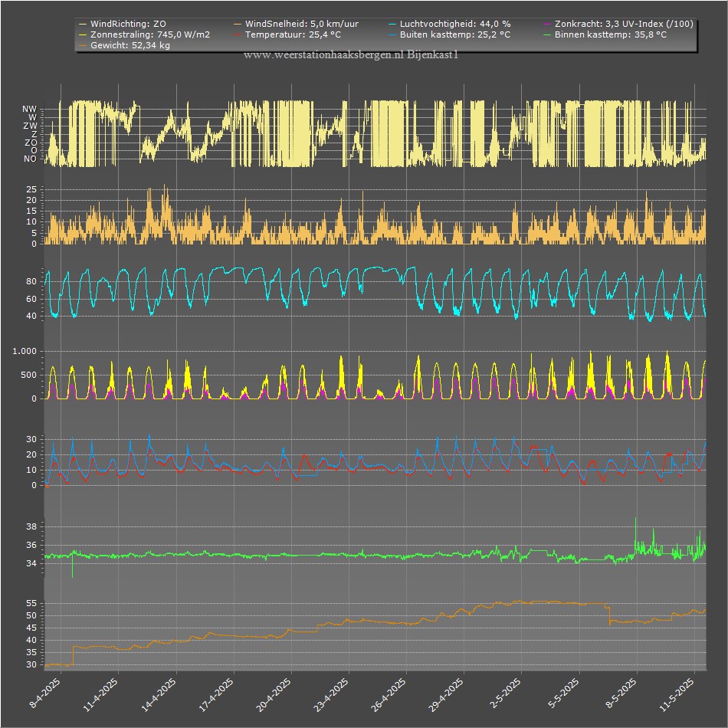This screenshot has width=728, height=728.
Task: Click the 38 tick on hive temperature axis
Action: (31, 526)
